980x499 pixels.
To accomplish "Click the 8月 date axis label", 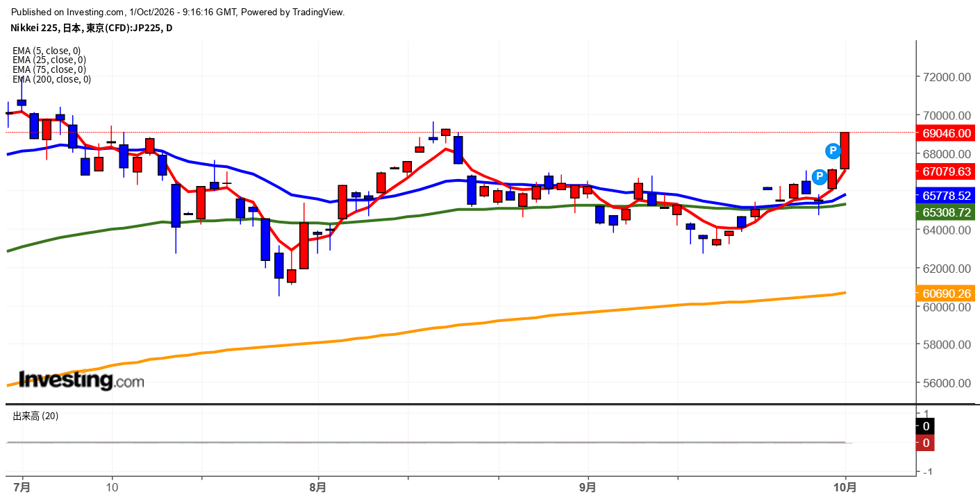I will tap(317, 487).
